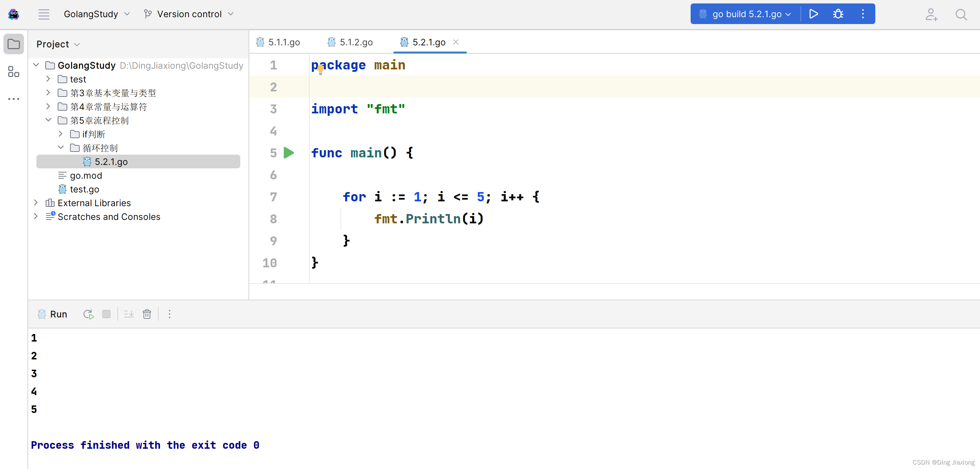The width and height of the screenshot is (980, 469).
Task: Switch to the 5.1.2.go editor tab
Action: [350, 42]
